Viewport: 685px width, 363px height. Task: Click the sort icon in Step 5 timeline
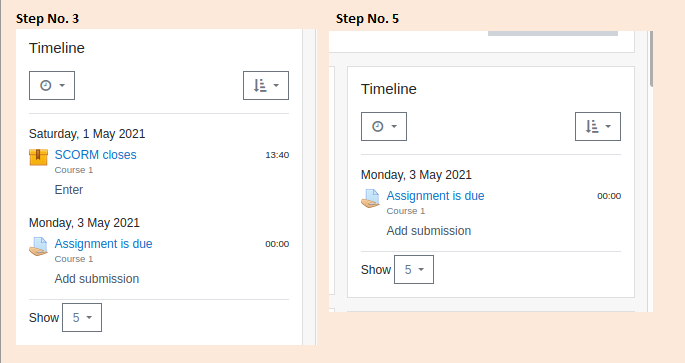pos(592,127)
